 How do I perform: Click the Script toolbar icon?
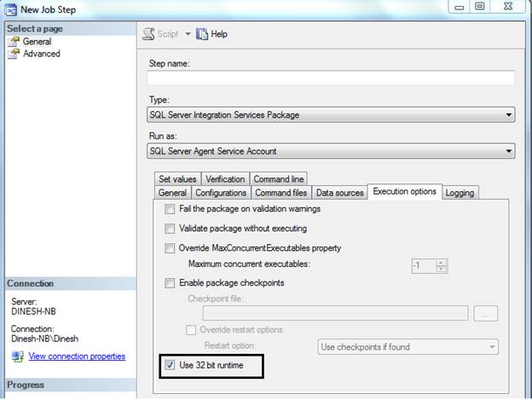(x=148, y=34)
